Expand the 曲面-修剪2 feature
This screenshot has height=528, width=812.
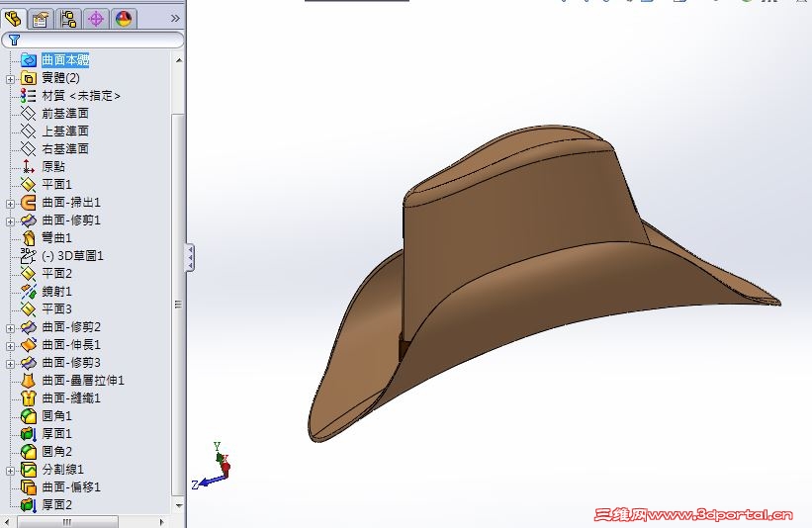coord(10,328)
